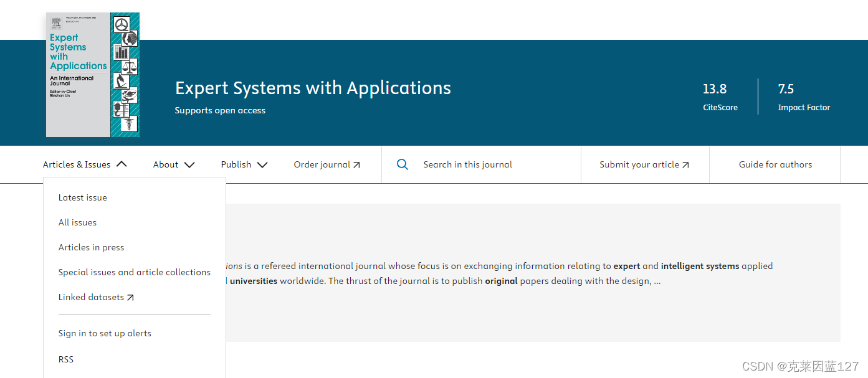
Task: Open Special issues and article collections
Action: (x=135, y=272)
